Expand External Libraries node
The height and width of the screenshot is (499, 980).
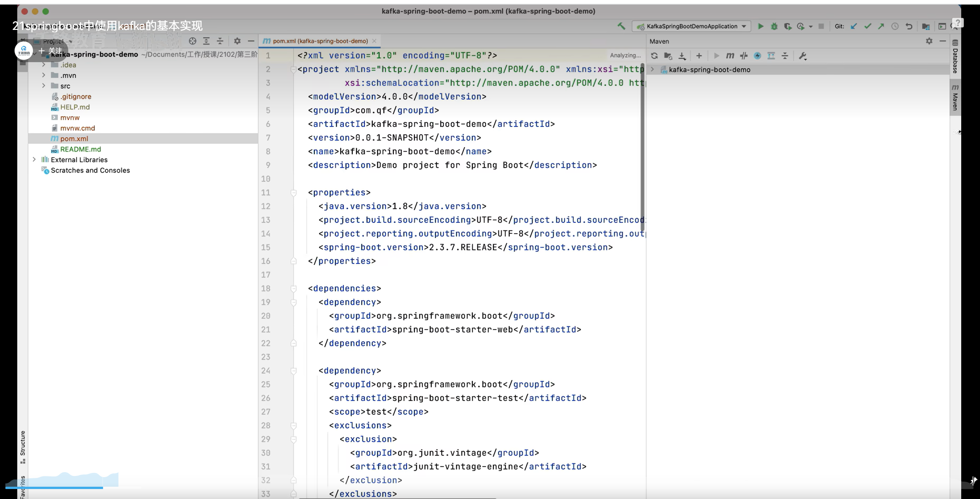point(34,159)
